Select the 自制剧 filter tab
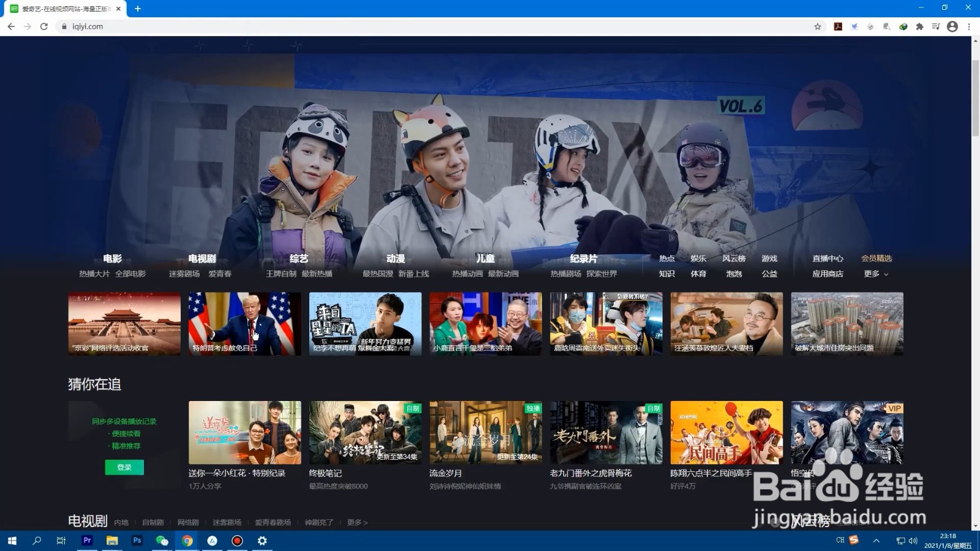The width and height of the screenshot is (980, 551). point(153,522)
